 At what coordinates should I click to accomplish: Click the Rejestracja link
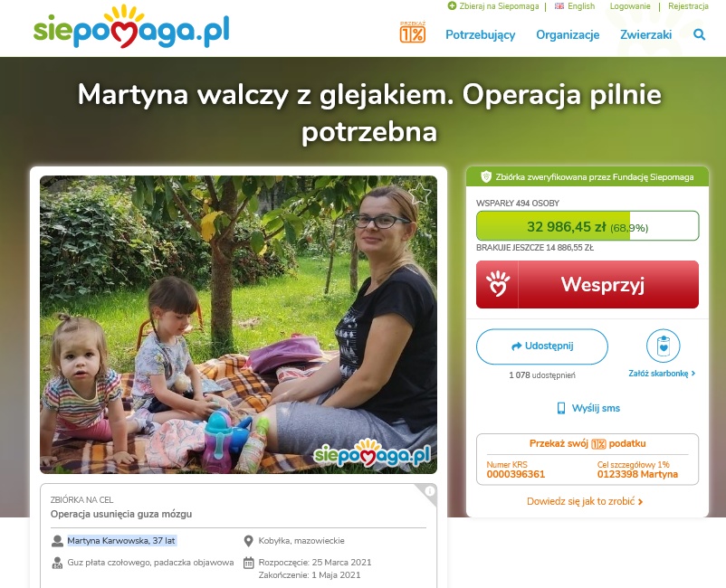coord(688,6)
